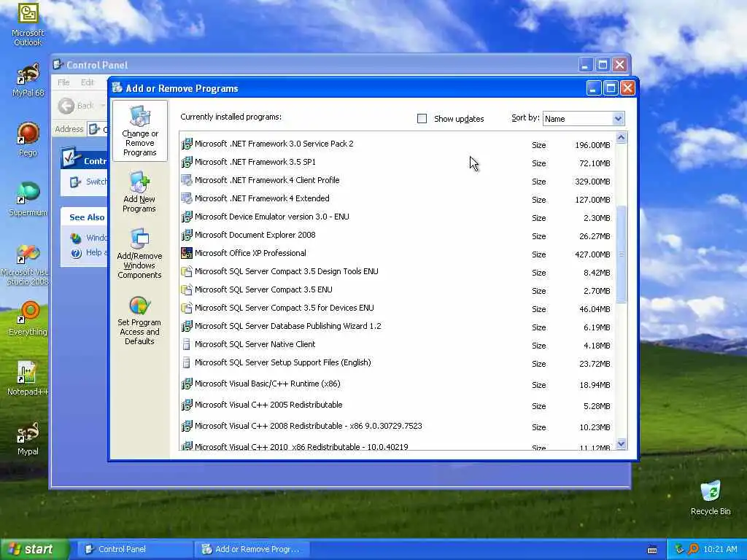
Task: Click keyboard icon near system tray
Action: (x=652, y=550)
